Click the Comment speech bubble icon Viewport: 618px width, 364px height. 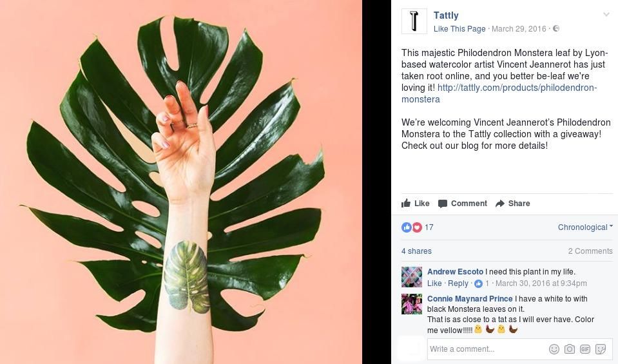443,204
